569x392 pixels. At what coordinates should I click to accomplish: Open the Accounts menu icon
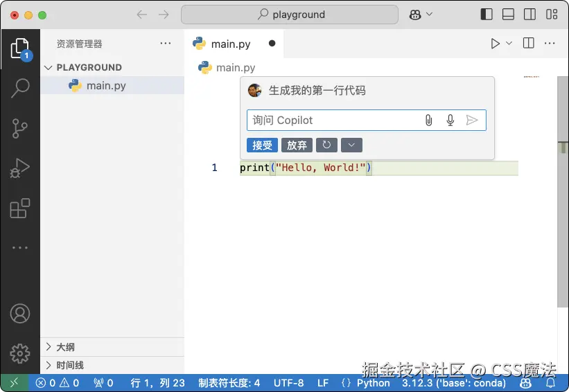(x=20, y=314)
